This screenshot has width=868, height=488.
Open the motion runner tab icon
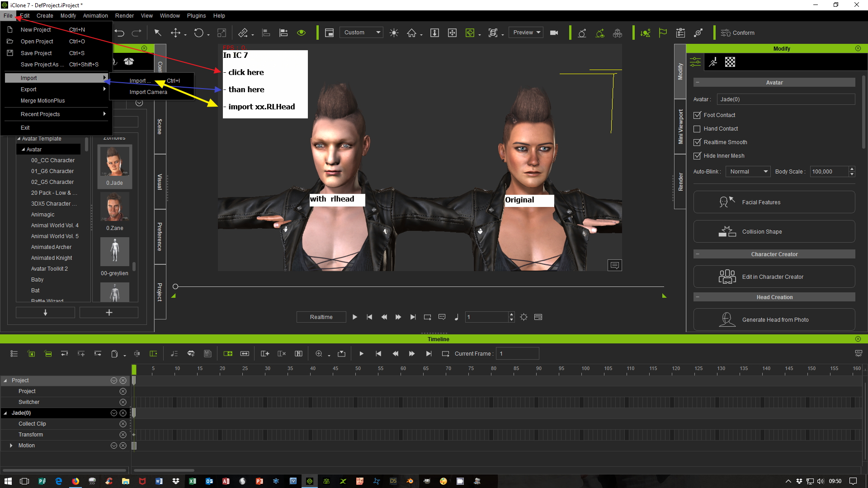coord(713,62)
